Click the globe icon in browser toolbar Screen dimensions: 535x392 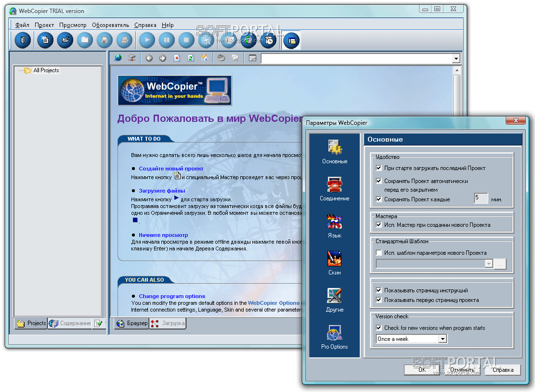click(x=118, y=58)
